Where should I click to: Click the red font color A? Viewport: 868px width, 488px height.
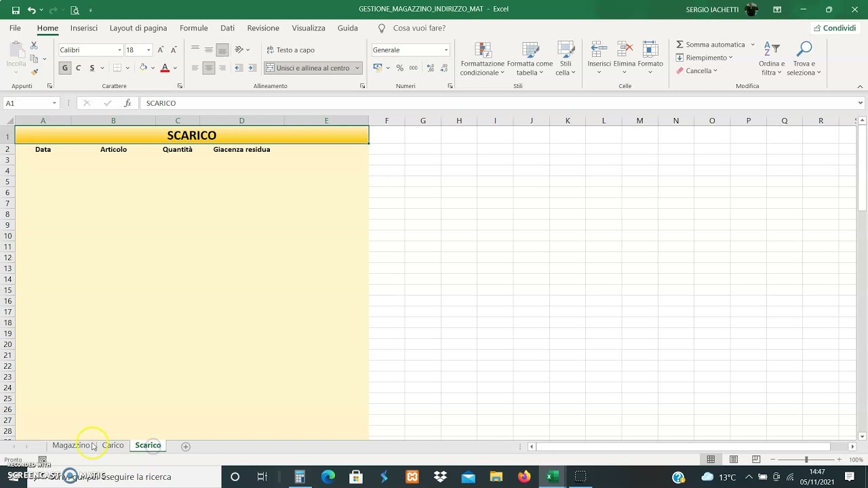point(165,68)
